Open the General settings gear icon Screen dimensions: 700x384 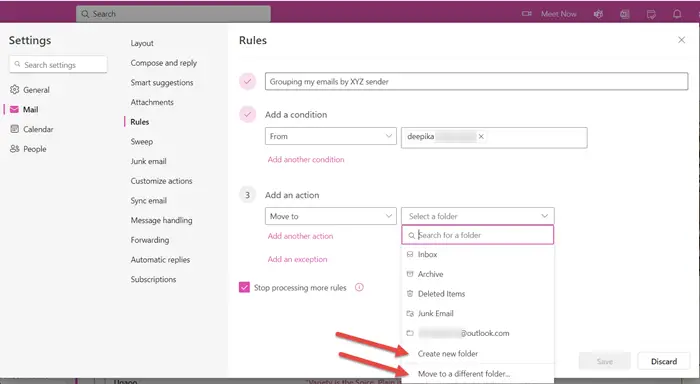pos(15,90)
